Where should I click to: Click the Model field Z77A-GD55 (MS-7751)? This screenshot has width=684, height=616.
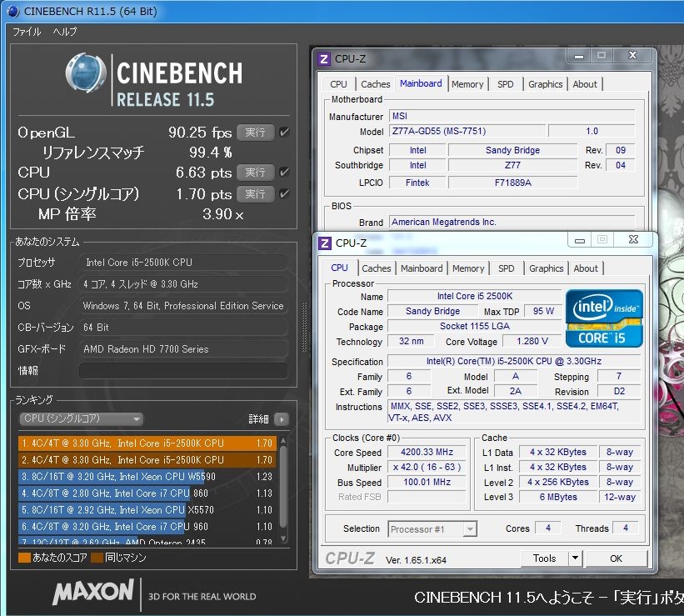coord(467,131)
